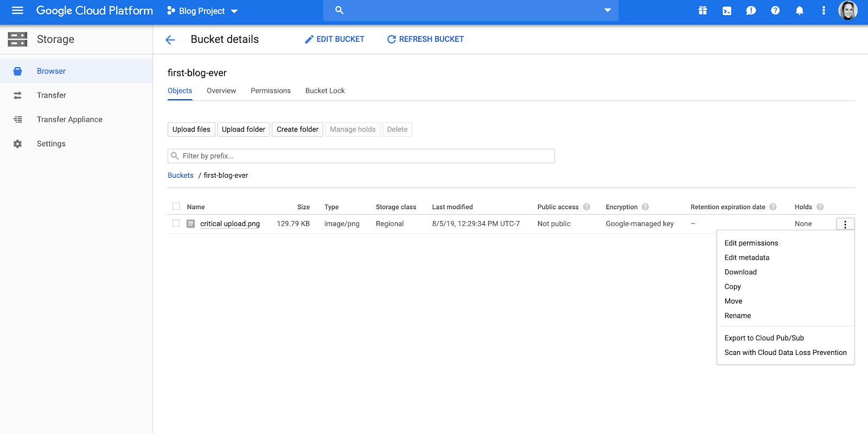Viewport: 868px width, 433px height.
Task: Switch to the Bucket Lock tab
Action: tap(325, 91)
